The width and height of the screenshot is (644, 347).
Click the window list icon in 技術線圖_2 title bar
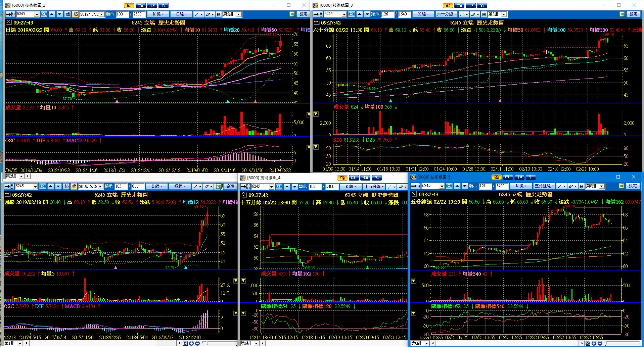click(x=140, y=5)
